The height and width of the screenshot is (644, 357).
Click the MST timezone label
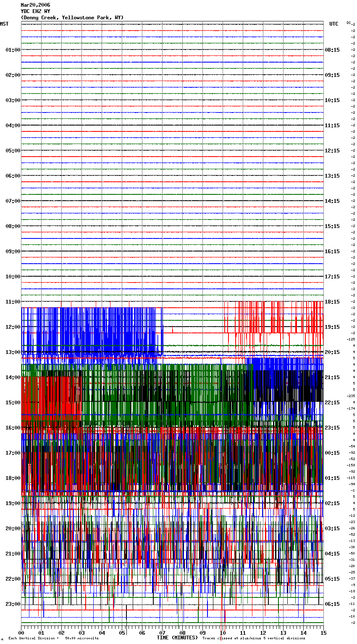[x=4, y=24]
